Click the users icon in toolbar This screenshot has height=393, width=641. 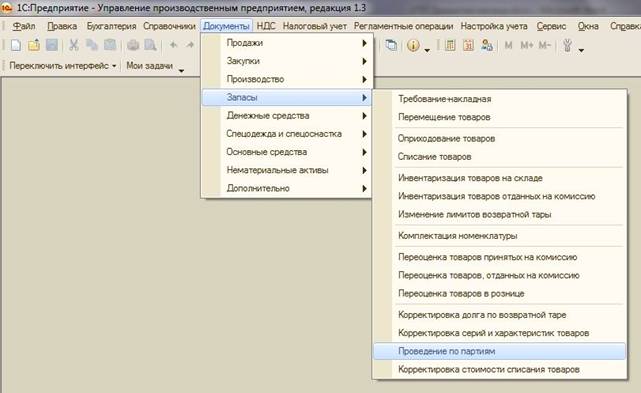pos(486,45)
